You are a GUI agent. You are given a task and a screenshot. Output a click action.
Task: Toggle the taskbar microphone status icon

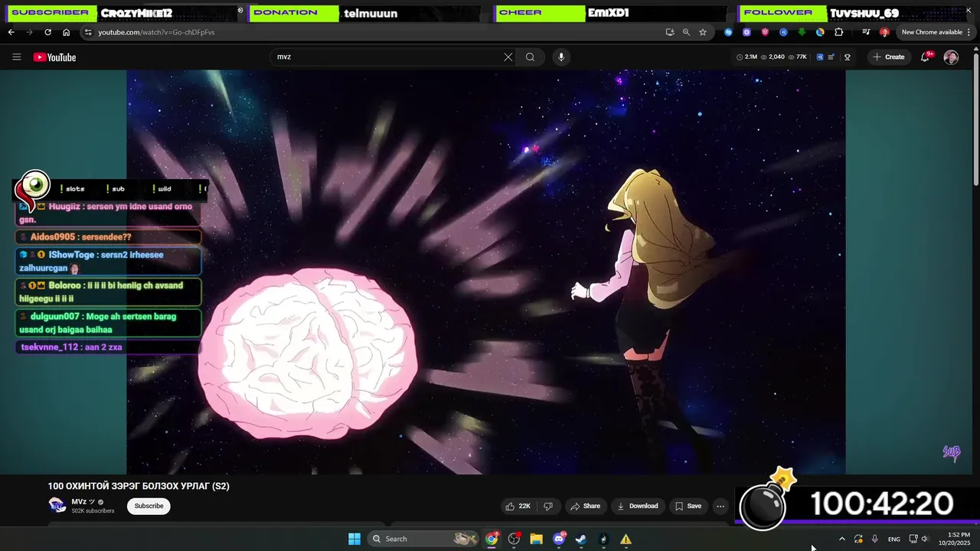point(874,539)
